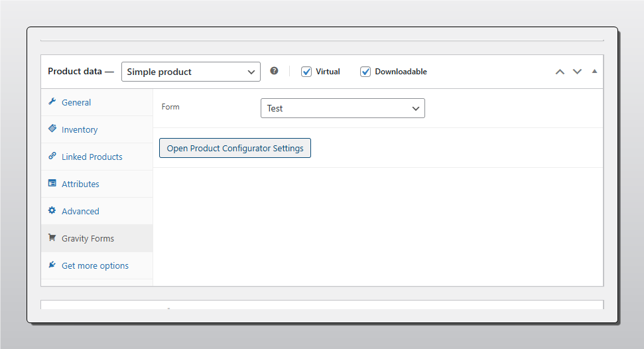
Task: Switch to the Inventory tab
Action: click(80, 130)
